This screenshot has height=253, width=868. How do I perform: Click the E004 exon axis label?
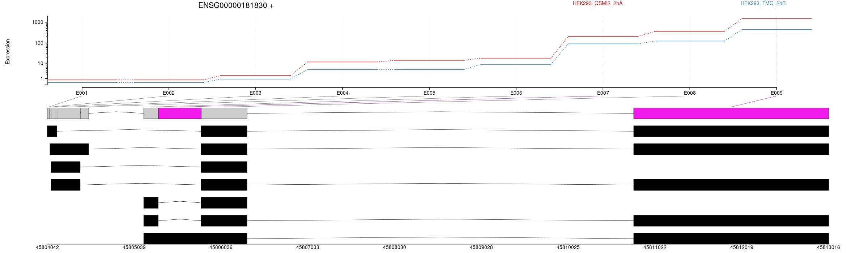[342, 93]
